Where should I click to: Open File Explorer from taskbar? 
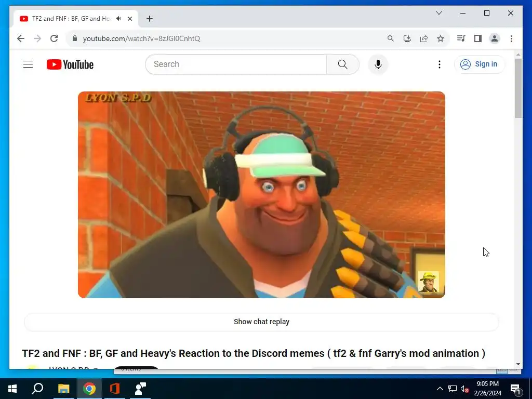(63, 389)
